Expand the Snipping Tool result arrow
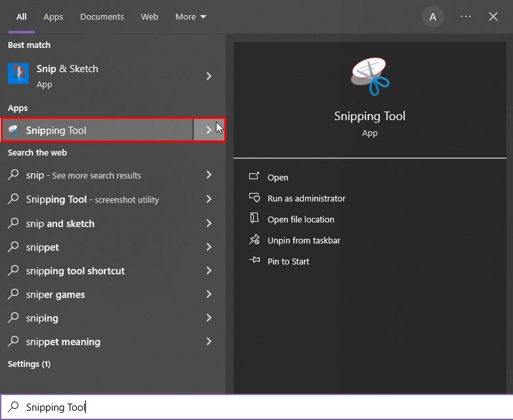513x420 pixels. click(x=209, y=130)
